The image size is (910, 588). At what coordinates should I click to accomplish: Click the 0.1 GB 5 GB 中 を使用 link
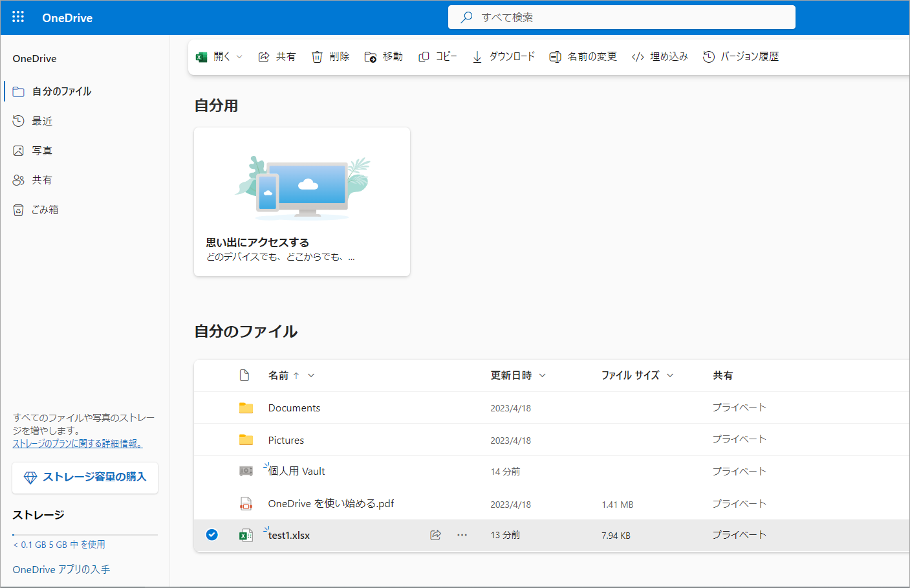(59, 545)
